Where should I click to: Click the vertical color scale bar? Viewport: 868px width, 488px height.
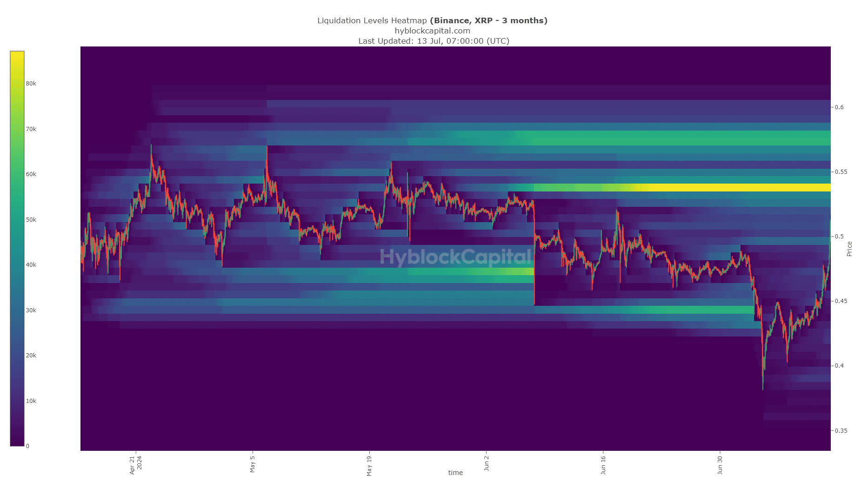[x=17, y=249]
